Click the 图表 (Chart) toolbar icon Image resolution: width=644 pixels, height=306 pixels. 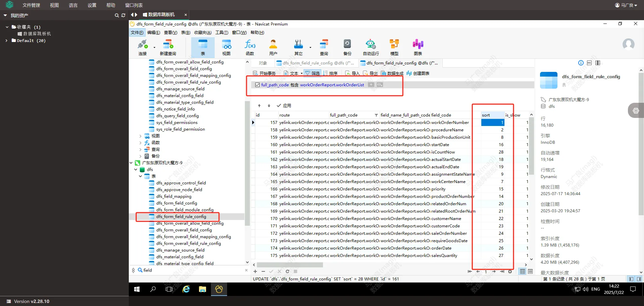pos(418,47)
